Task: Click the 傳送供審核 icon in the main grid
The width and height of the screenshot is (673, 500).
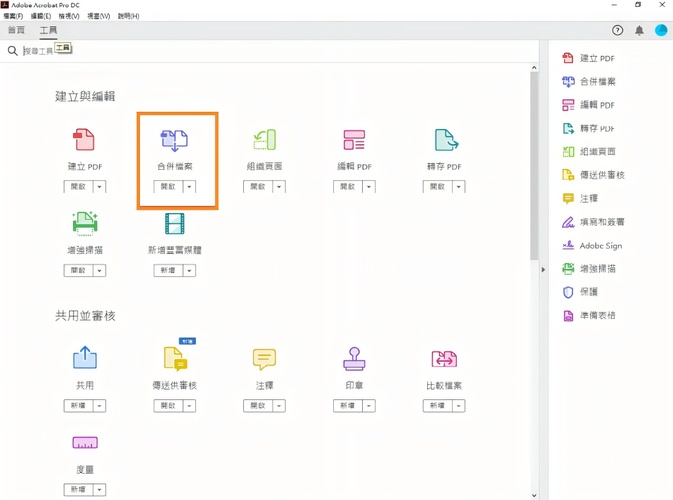Action: pyautogui.click(x=176, y=358)
